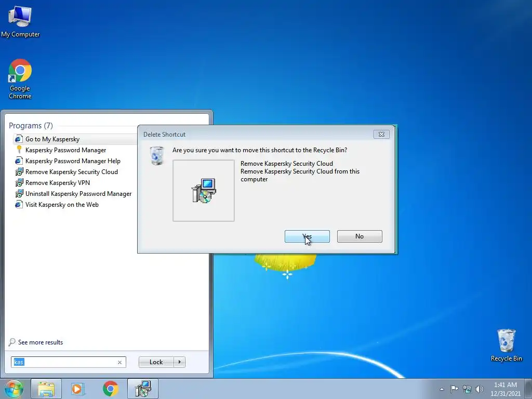The width and height of the screenshot is (532, 399).
Task: Click the taskbar clock showing 1:41 AM
Action: coord(505,389)
